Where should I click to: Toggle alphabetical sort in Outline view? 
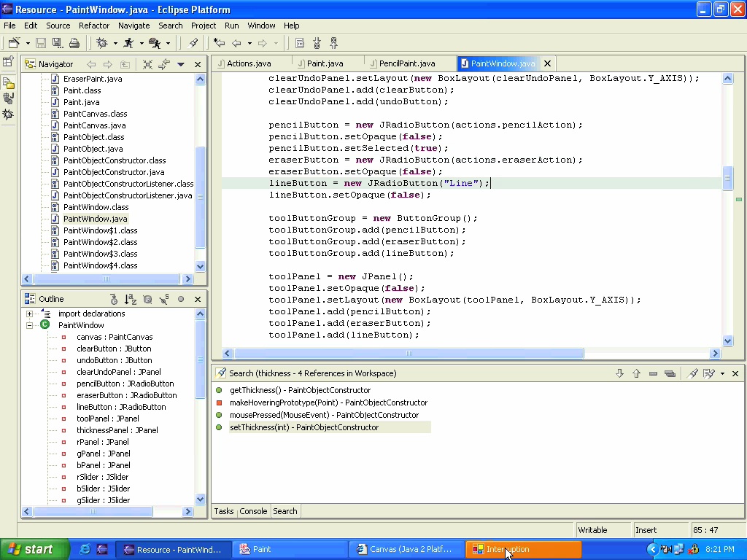pos(130,299)
